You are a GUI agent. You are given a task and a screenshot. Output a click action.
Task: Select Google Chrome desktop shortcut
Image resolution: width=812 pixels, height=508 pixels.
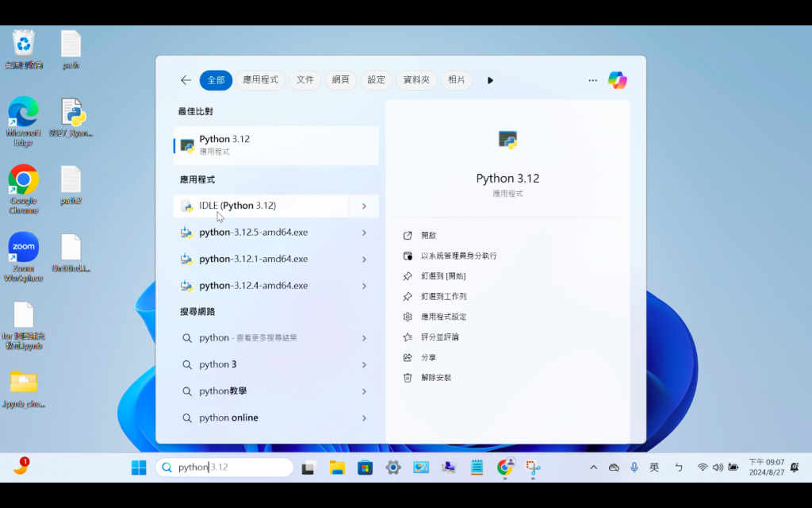(23, 189)
